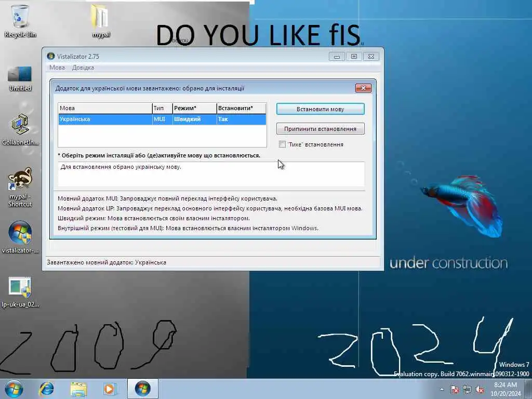Click the Припинити встановлення button
This screenshot has height=399, width=532.
point(320,129)
